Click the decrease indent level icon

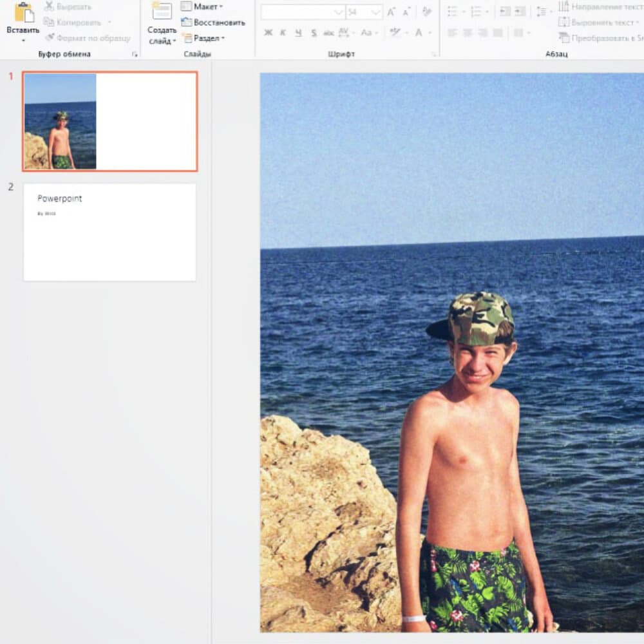504,12
